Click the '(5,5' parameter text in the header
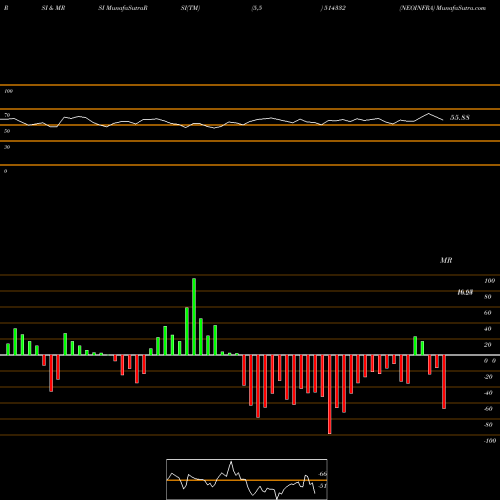This screenshot has width=500, height=500. click(x=257, y=8)
